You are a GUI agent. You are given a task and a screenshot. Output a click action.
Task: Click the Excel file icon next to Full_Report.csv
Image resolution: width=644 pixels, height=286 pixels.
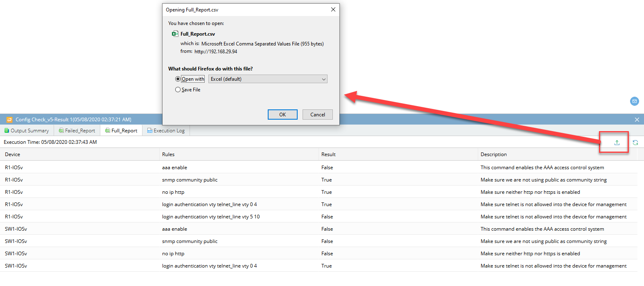175,34
